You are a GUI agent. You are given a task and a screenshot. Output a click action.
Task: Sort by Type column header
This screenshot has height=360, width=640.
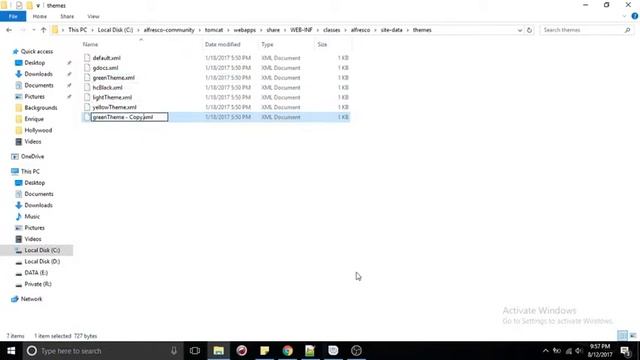[x=267, y=44]
